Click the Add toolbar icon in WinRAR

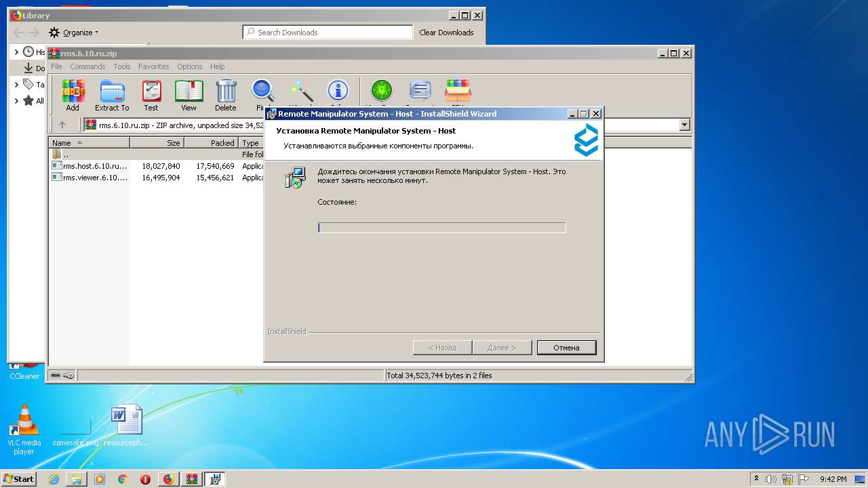73,95
